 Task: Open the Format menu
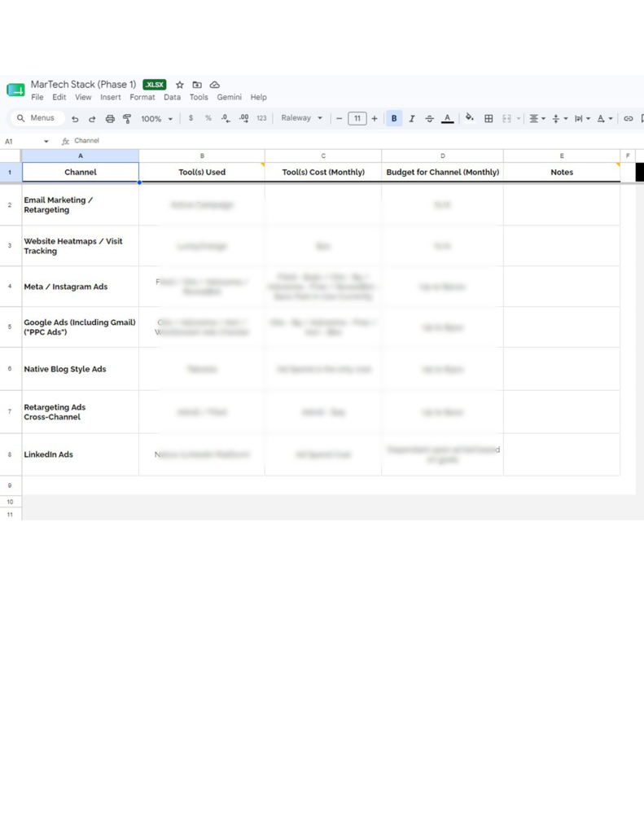click(x=142, y=98)
